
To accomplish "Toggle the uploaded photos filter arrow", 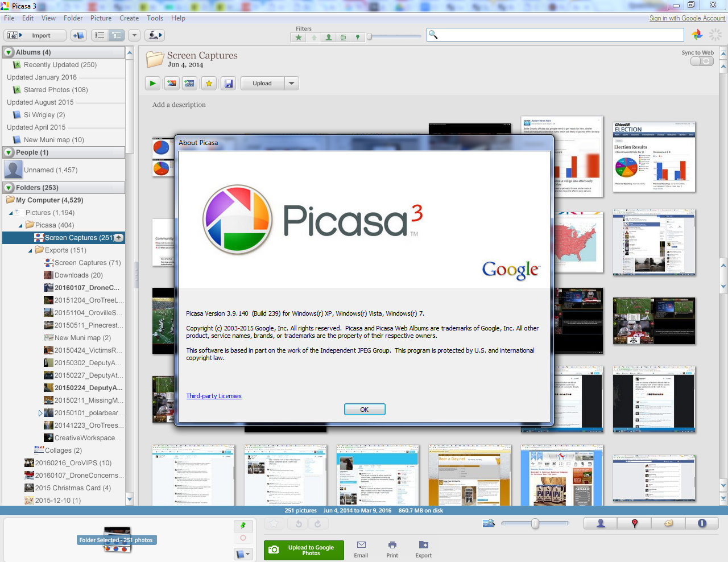I will pos(313,38).
